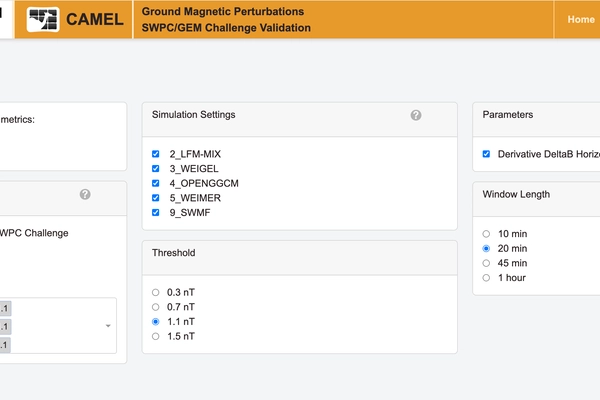Uncheck the 2_LFM-MIX simulation checkbox
The width and height of the screenshot is (600, 400).
155,155
